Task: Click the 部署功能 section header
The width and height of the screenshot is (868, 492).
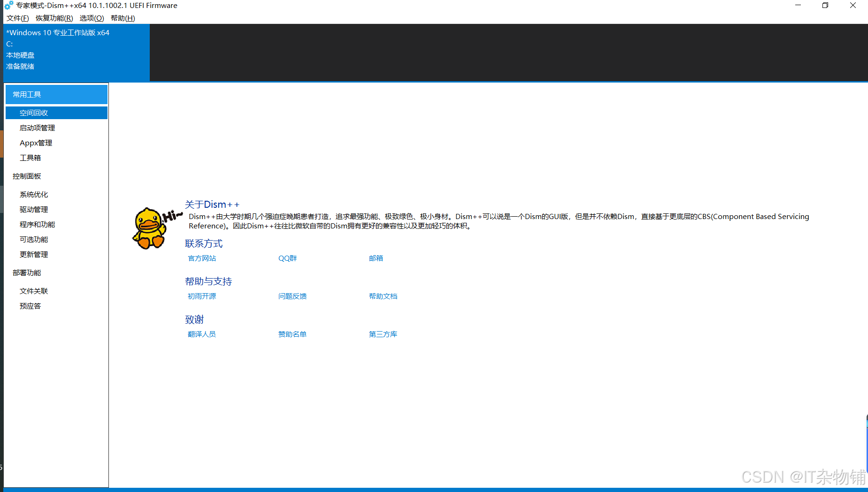Action: [56, 272]
